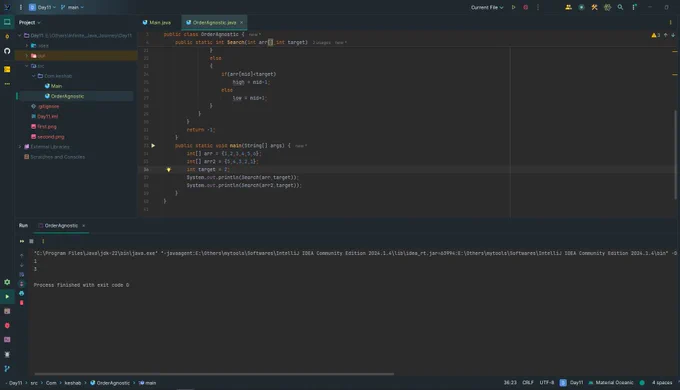Open IDE settings gear icon in title bar
Image resolution: width=680 pixels, height=390 pixels.
(x=608, y=7)
